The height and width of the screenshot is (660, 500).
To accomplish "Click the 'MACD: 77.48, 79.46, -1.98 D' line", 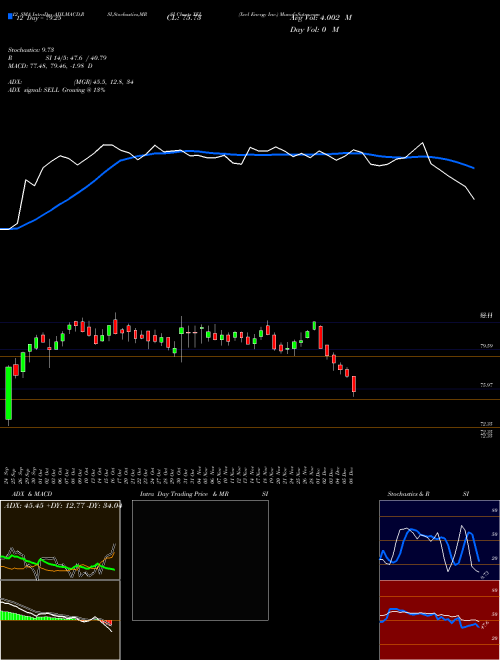I will pos(51,66).
